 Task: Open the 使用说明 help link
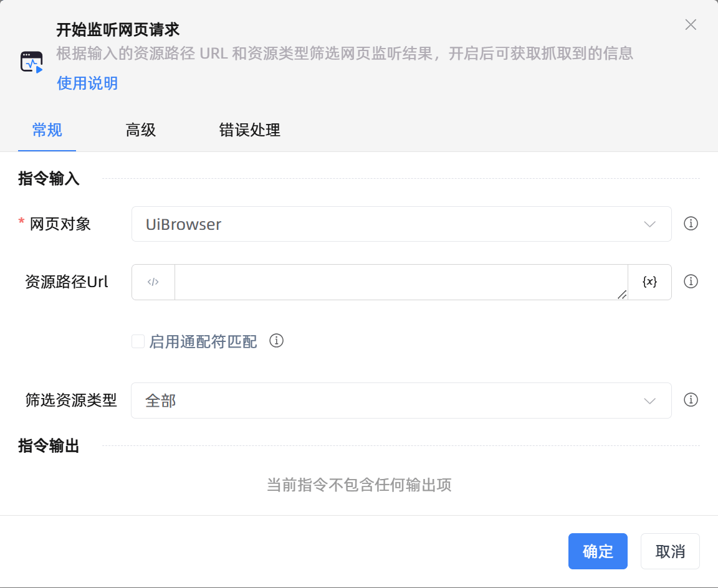pos(87,83)
